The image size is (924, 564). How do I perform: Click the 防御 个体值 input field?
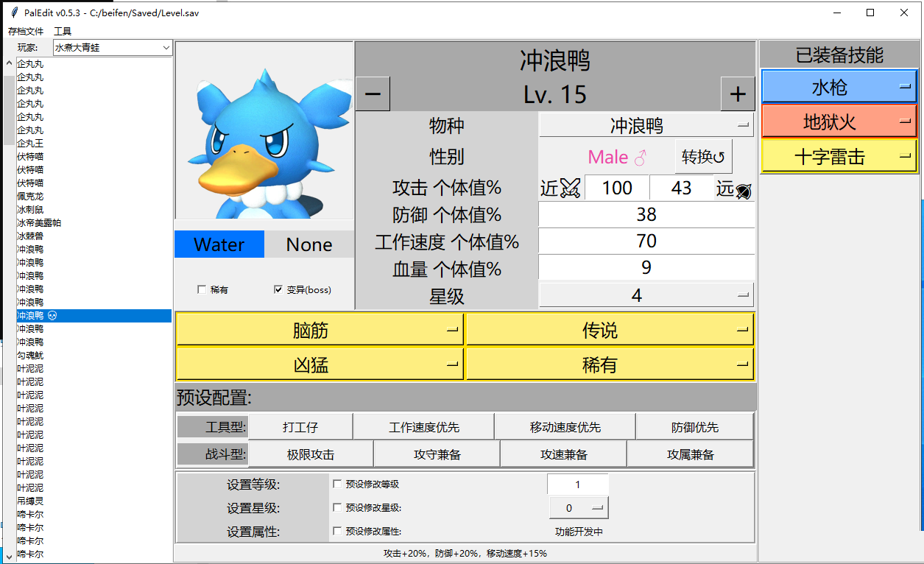pos(646,214)
